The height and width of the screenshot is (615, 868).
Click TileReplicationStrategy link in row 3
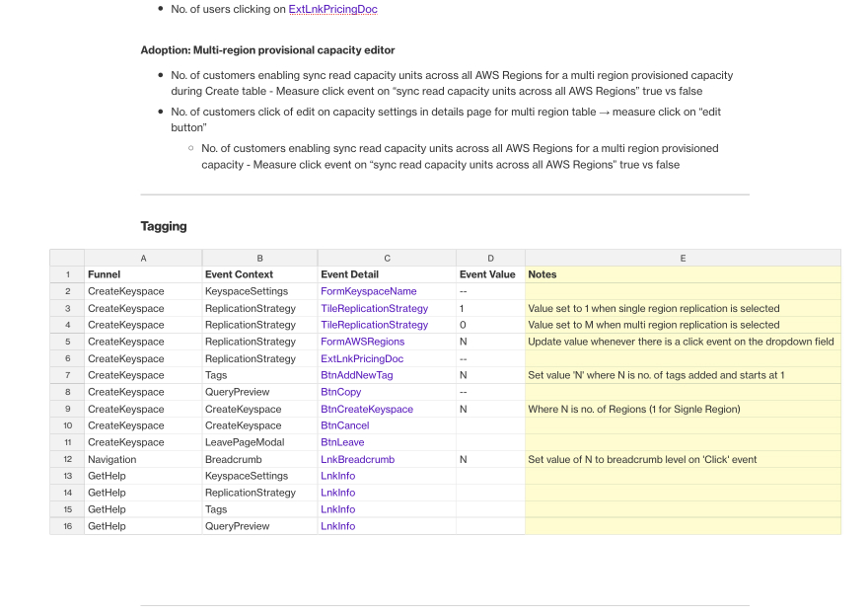click(x=373, y=308)
